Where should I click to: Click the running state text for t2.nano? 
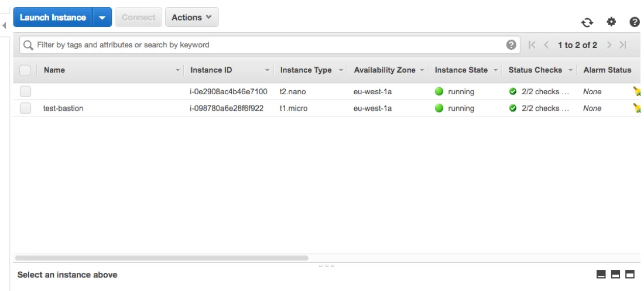461,92
